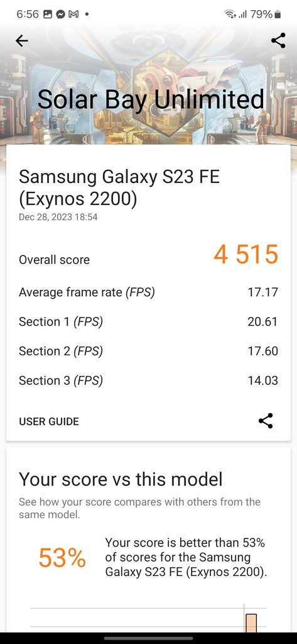Tap the Section 1 FPS row
Viewport: 297px width, 644px height.
click(148, 321)
